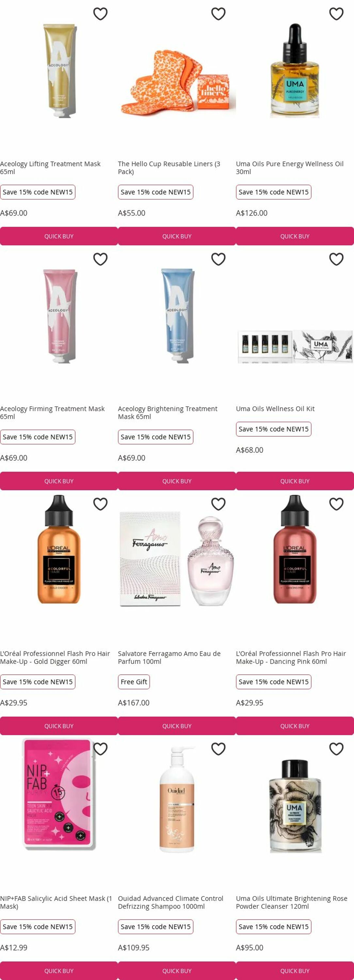Tap heart icon for Uma Pure Energy Oil
Viewport: 354px width, 980px height.
click(x=336, y=14)
